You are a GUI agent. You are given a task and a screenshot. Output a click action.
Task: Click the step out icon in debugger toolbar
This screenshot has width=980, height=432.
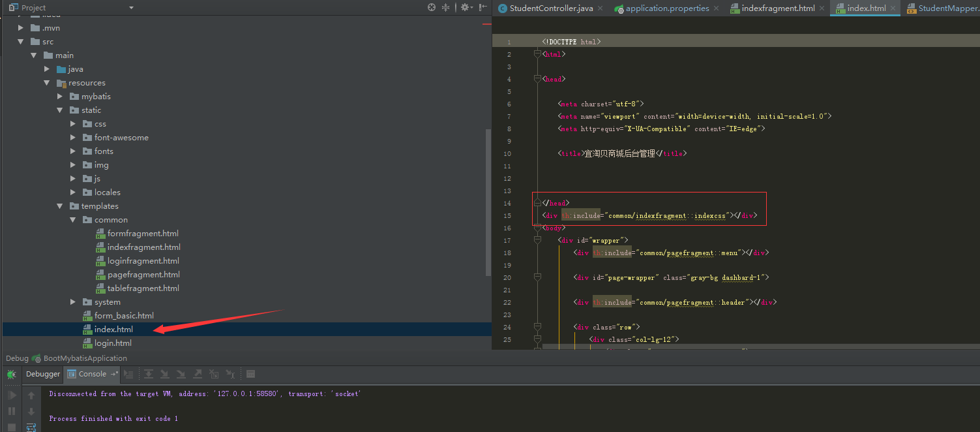coord(198,375)
